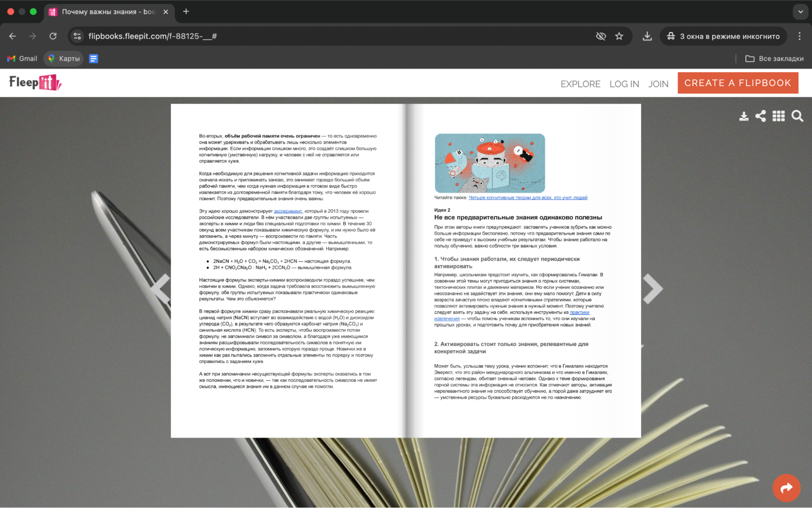812x508 pixels.
Task: Open Chrome three-dot menu
Action: point(799,36)
